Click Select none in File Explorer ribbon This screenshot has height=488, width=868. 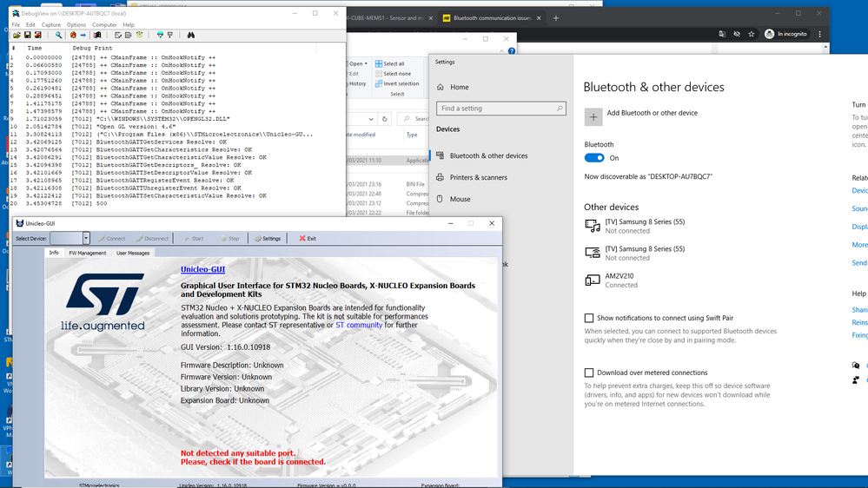tap(393, 74)
